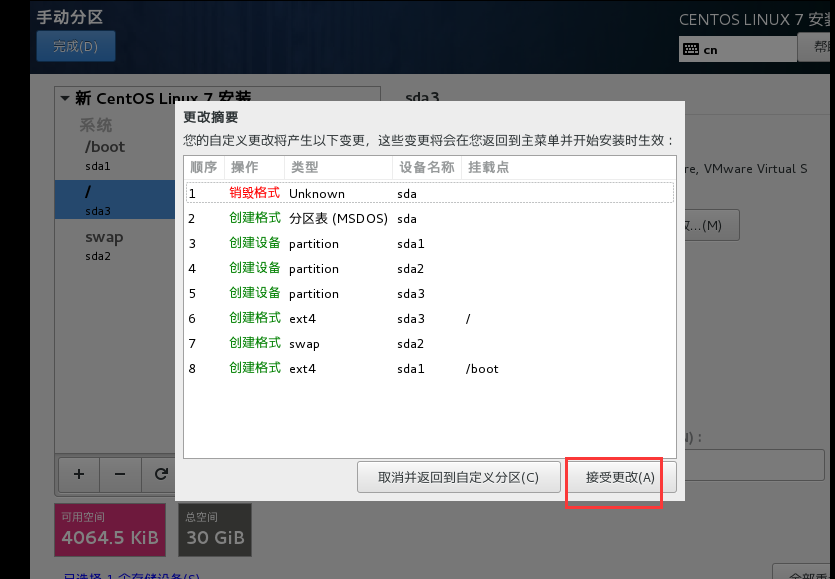
Task: Select row 4 创建设备 partition sda2
Action: pos(430,268)
